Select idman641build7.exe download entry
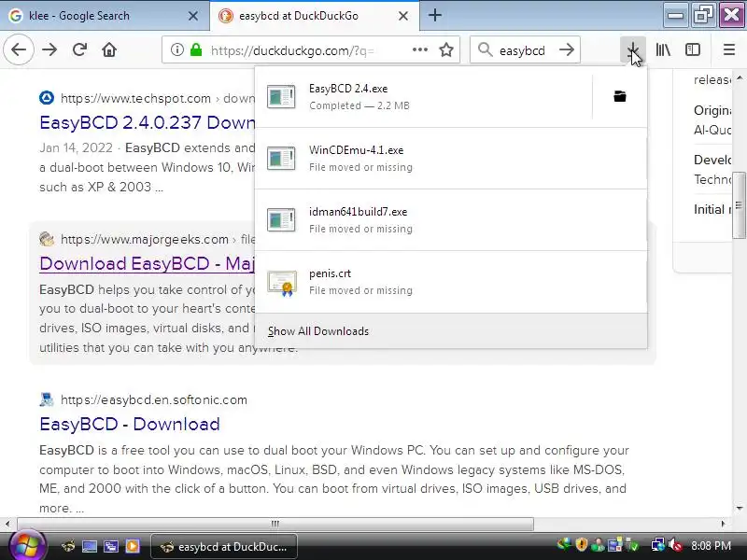747x560 pixels. point(451,220)
